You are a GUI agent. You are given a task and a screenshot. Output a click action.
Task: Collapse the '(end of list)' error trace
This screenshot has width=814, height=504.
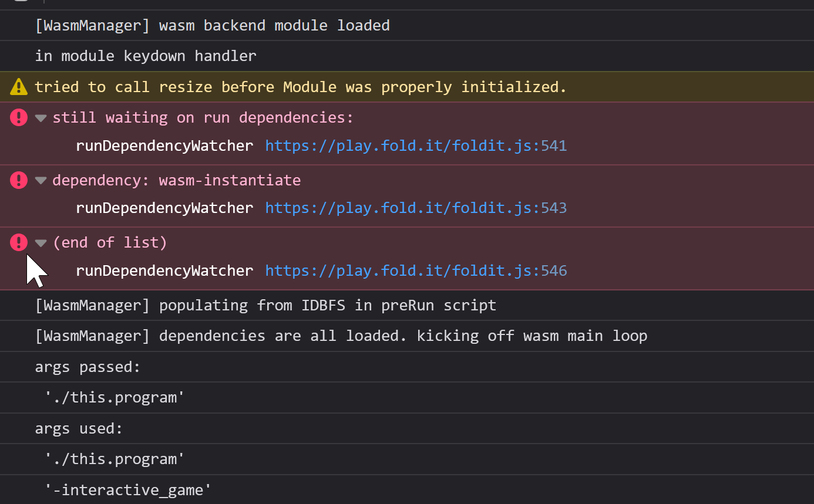[41, 243]
